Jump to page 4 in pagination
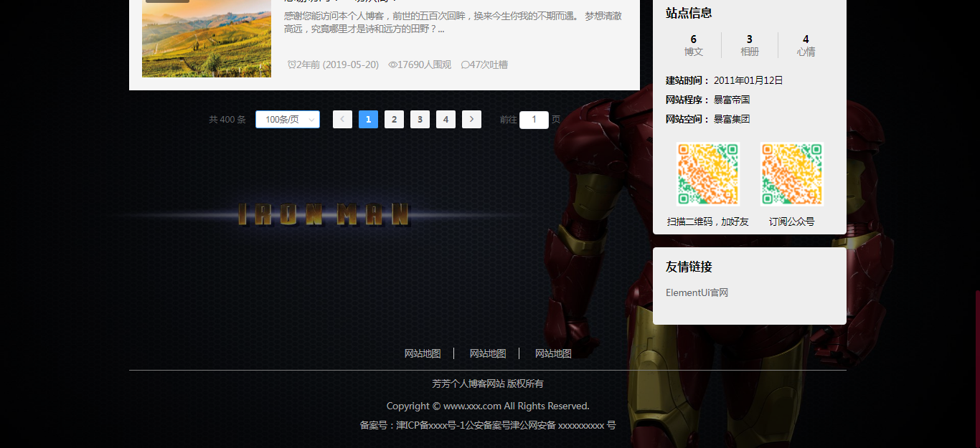 coord(446,120)
